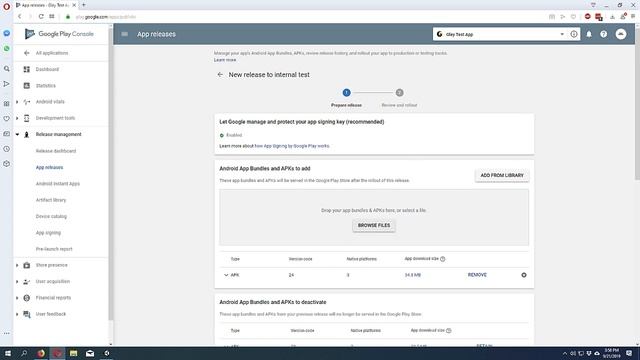Open the Windows notification center

(x=629, y=353)
